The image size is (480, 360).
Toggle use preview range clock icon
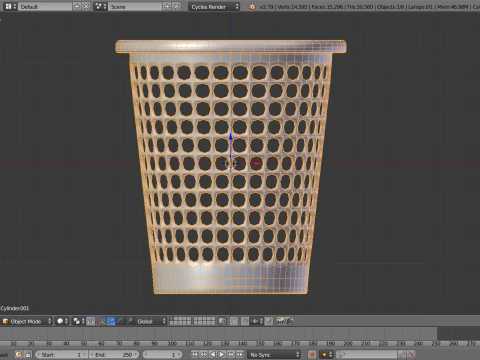19,354
